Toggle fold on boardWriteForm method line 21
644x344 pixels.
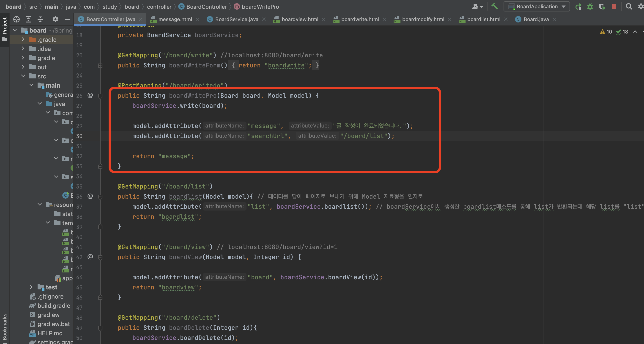(x=100, y=66)
